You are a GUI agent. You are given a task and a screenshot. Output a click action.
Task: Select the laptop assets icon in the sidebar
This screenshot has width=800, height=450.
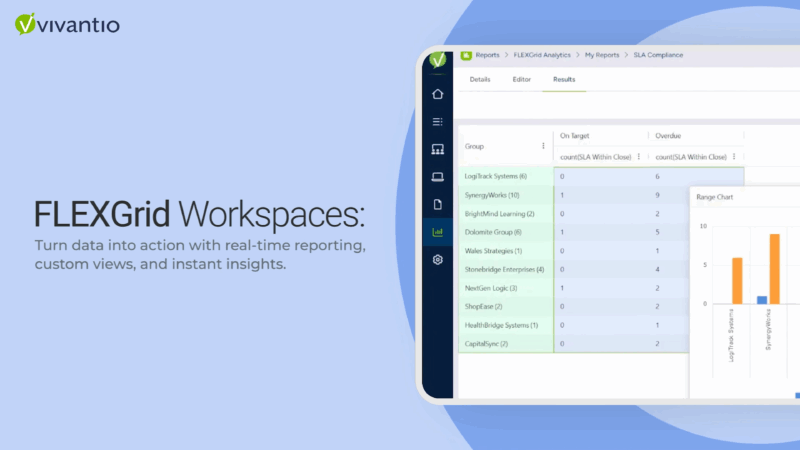tap(437, 177)
